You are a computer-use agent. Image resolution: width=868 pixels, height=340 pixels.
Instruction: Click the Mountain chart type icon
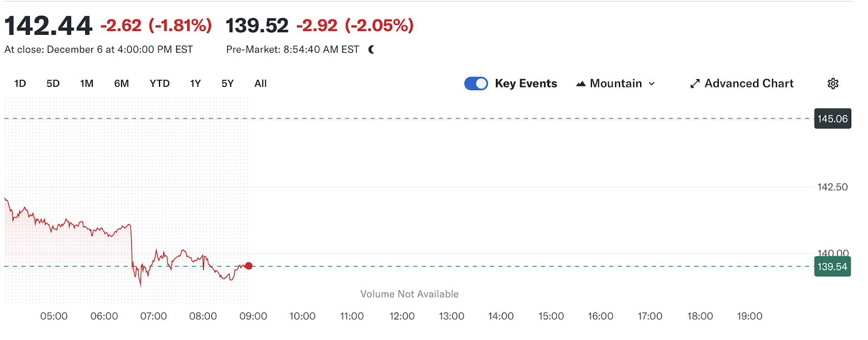[x=581, y=84]
